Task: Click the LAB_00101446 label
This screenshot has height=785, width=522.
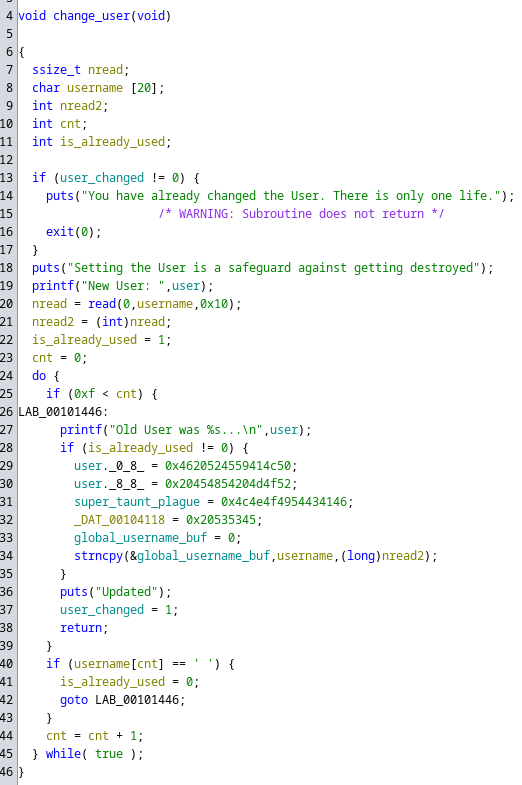Action: coord(60,412)
